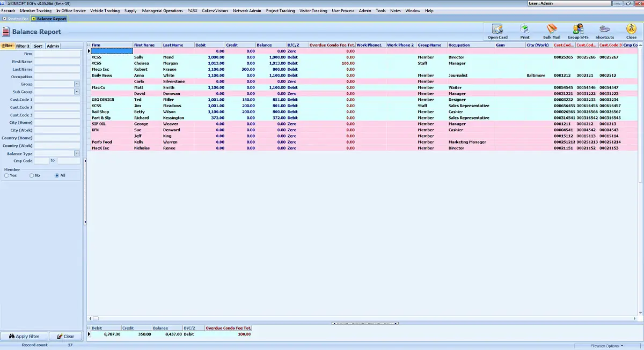Switch to the Filter 2 tab

[23, 46]
